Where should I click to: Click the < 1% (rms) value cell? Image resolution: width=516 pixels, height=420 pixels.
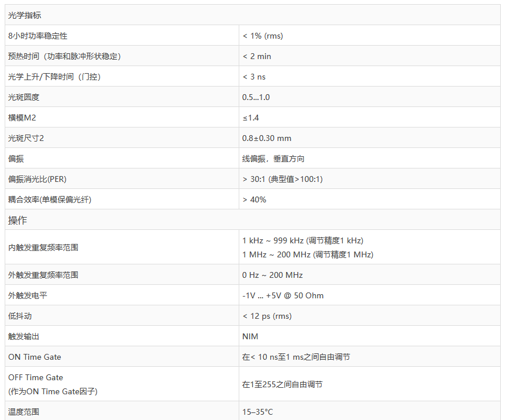coord(263,36)
